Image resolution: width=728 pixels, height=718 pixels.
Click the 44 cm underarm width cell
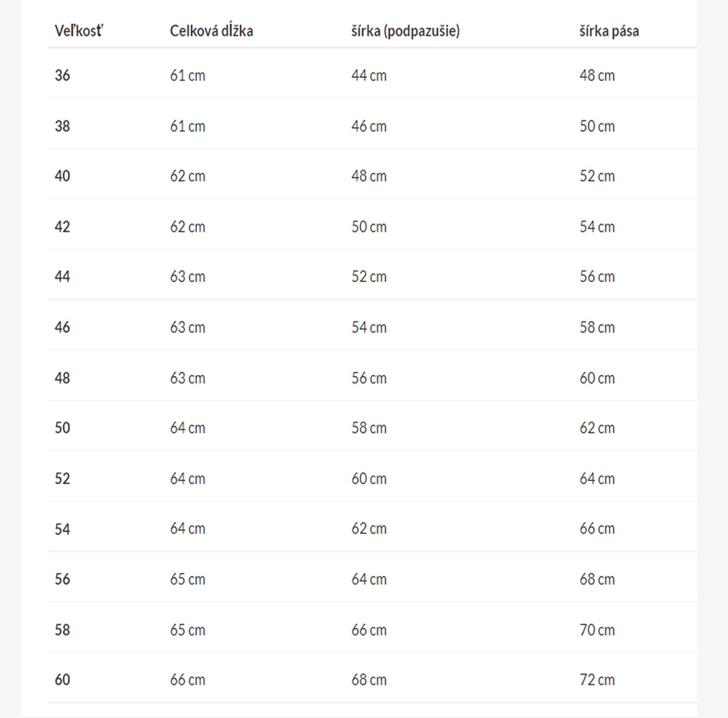tap(369, 75)
